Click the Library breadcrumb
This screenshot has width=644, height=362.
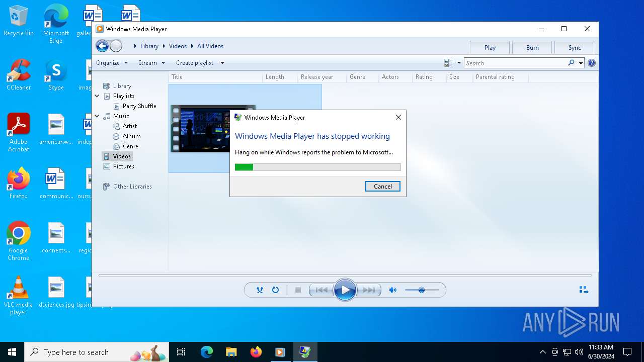149,46
